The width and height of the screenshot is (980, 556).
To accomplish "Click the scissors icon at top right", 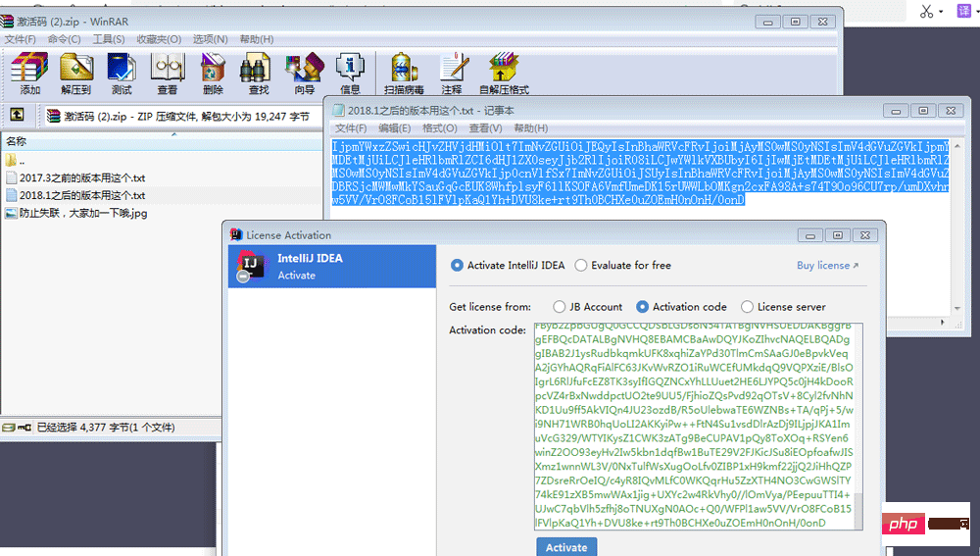I will click(926, 11).
